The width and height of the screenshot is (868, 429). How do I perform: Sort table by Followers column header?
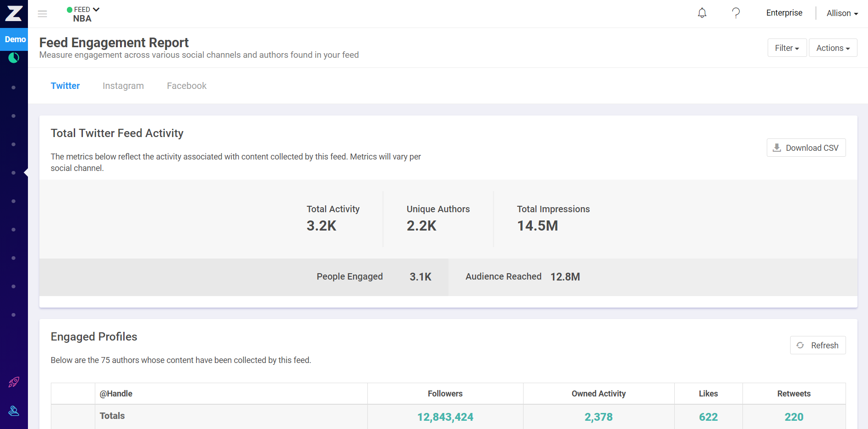[445, 394]
